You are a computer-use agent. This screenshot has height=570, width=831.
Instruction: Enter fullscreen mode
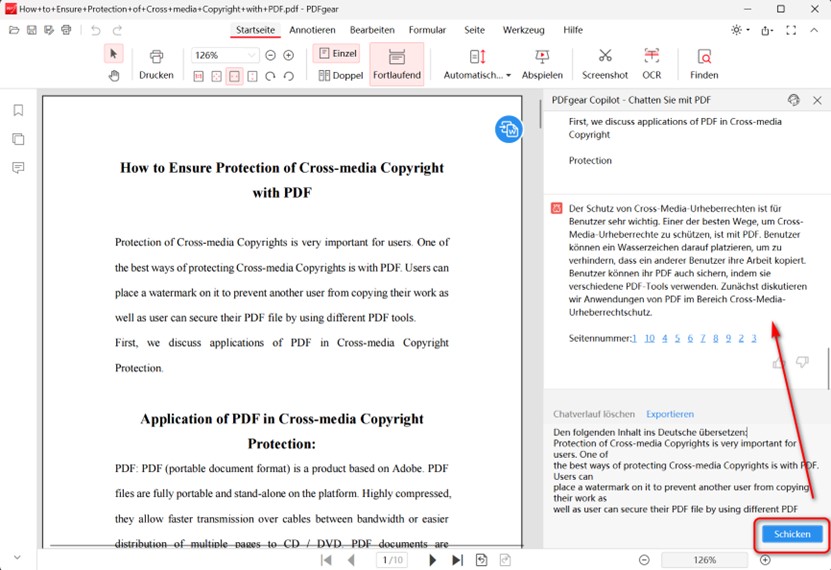[791, 30]
